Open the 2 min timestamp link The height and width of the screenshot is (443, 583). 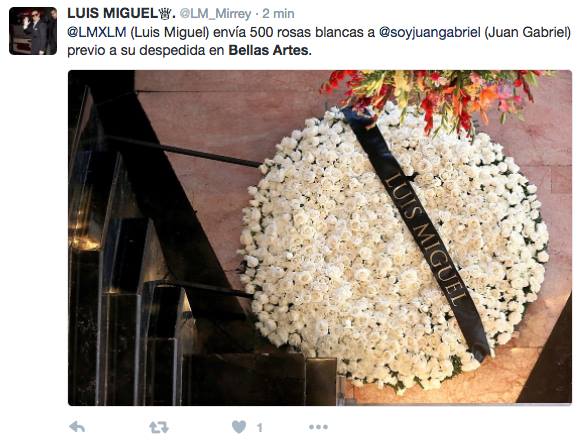click(278, 14)
